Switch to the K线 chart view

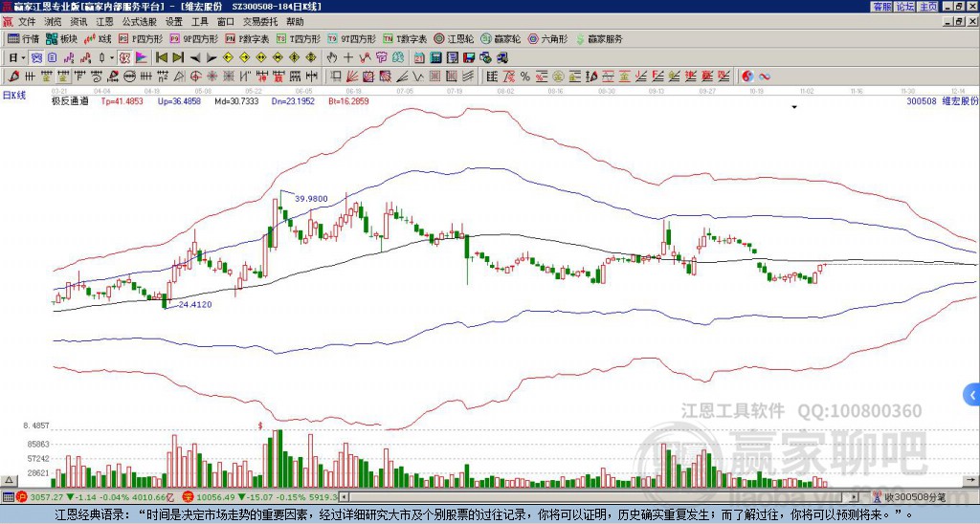pyautogui.click(x=97, y=38)
